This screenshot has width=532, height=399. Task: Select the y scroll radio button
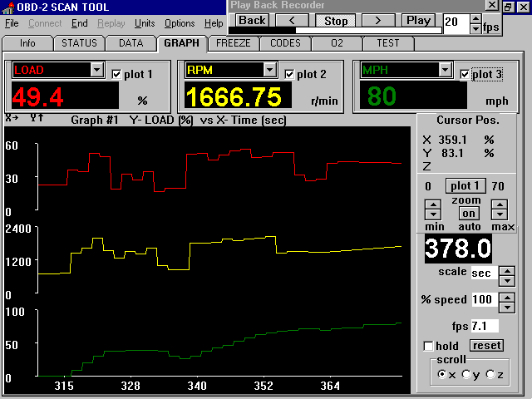pyautogui.click(x=465, y=375)
